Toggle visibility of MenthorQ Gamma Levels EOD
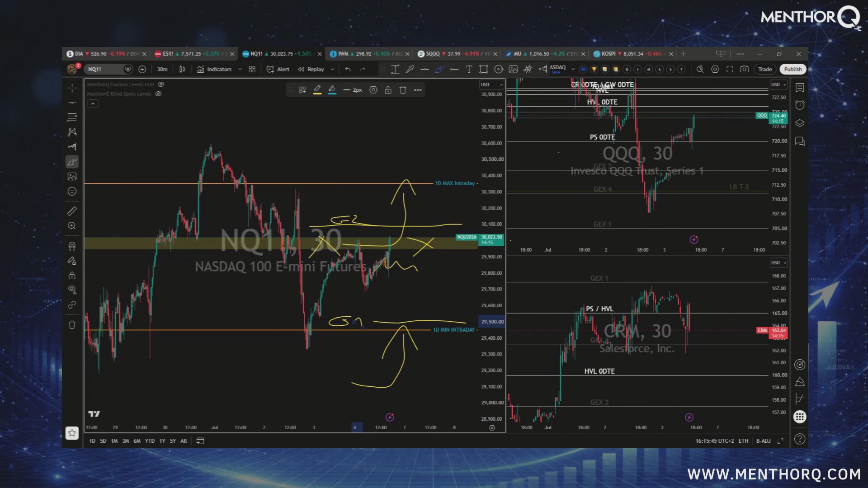The width and height of the screenshot is (868, 488). tap(161, 84)
